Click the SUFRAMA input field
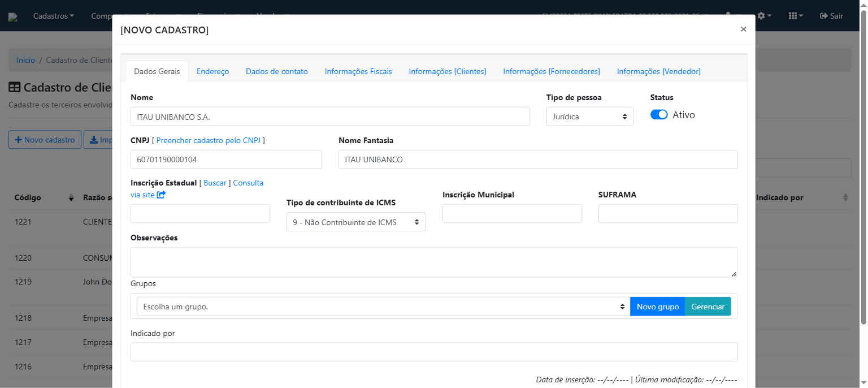This screenshot has width=868, height=388. (668, 214)
